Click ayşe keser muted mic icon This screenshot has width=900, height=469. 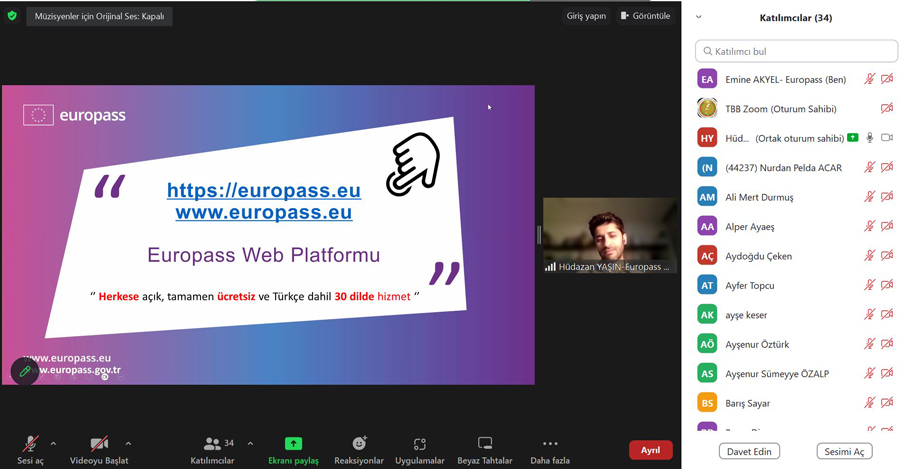(870, 315)
